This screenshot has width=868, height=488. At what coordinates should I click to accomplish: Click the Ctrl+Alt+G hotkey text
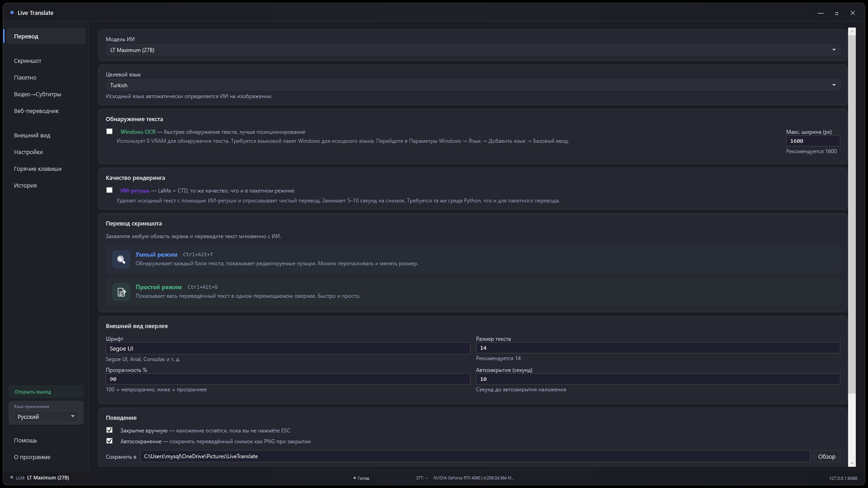click(x=203, y=287)
